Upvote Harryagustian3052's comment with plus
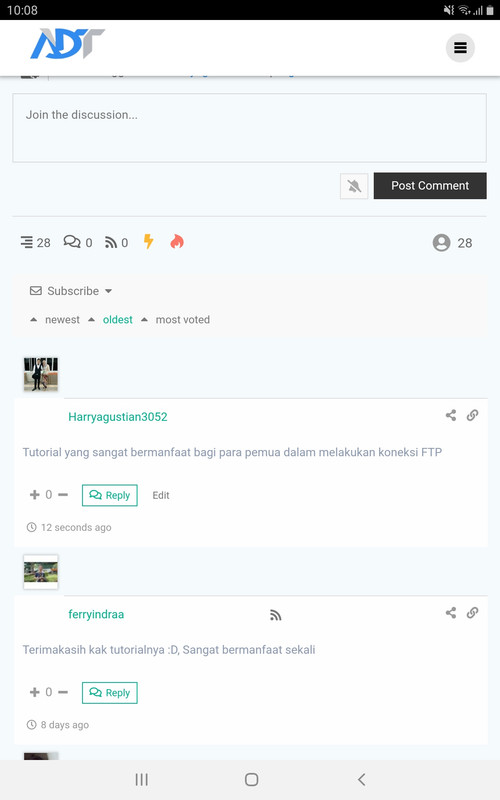The image size is (500, 800). tap(35, 494)
